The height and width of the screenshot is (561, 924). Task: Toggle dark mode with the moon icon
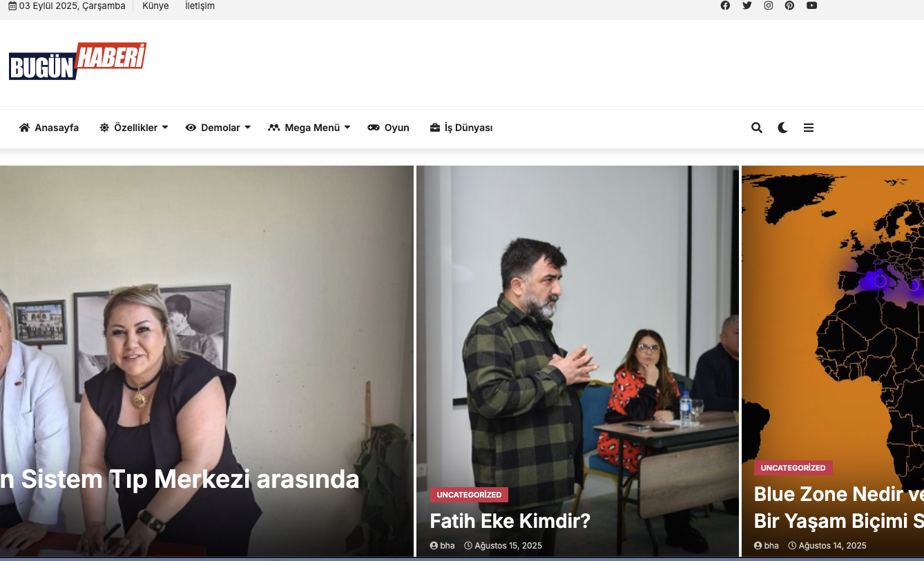[782, 128]
